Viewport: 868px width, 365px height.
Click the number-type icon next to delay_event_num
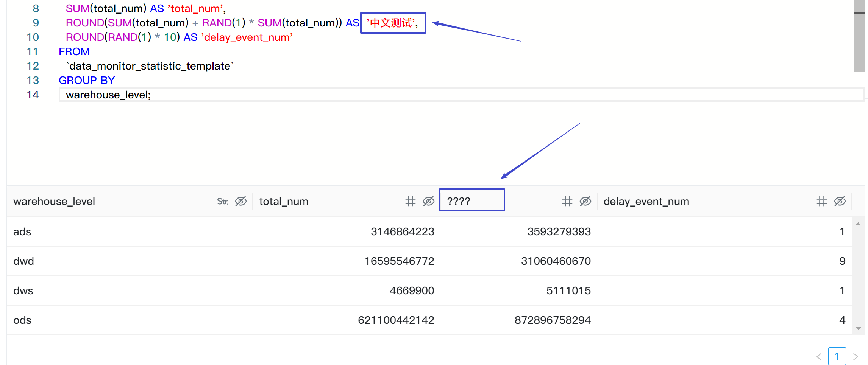(822, 201)
